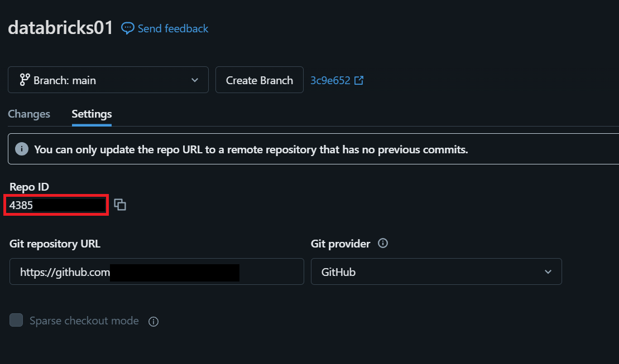Show Git provider info tooltip icon

click(383, 243)
